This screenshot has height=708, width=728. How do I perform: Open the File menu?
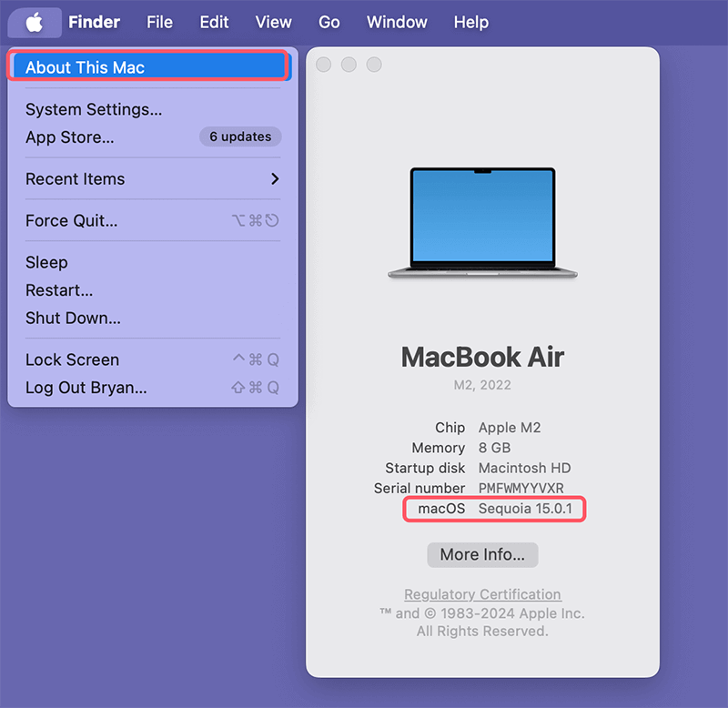click(160, 22)
